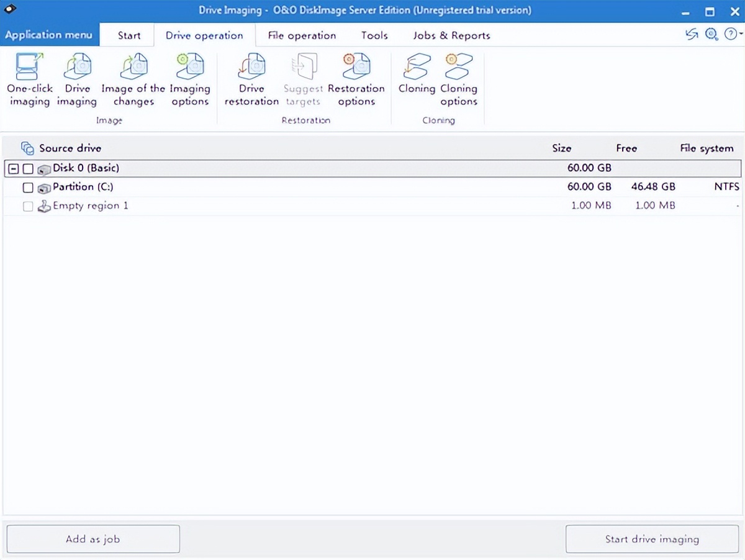
Task: Sort by the Size column header
Action: 561,148
